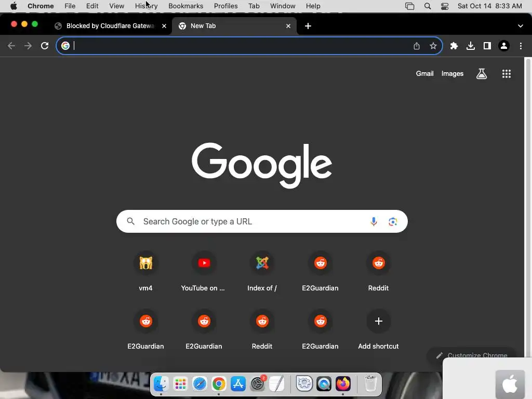Screen dimensions: 532x399
Task: Expand the tab search chevron
Action: [521, 26]
